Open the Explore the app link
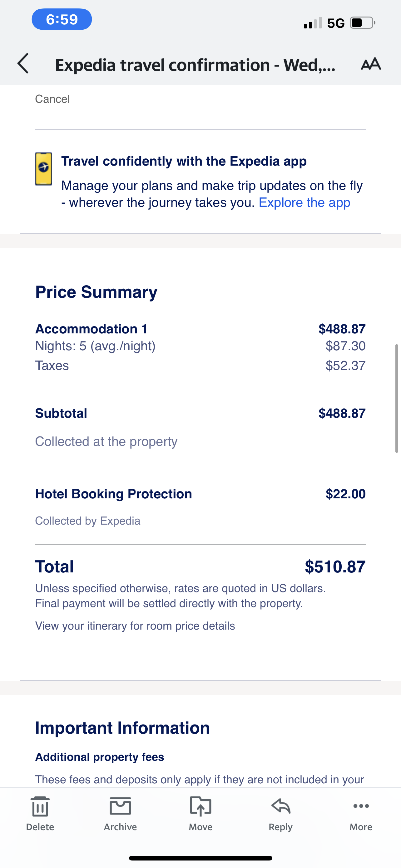The height and width of the screenshot is (868, 401). coord(304,202)
